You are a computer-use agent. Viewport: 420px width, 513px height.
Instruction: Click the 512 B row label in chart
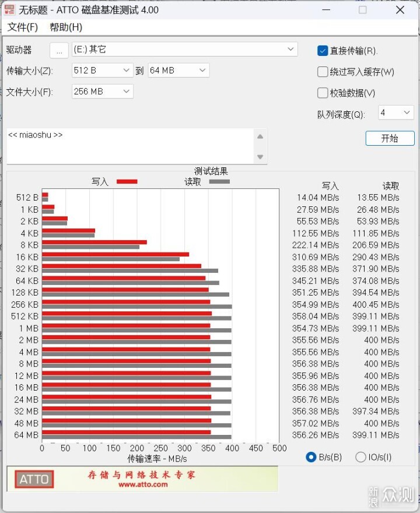pyautogui.click(x=27, y=198)
